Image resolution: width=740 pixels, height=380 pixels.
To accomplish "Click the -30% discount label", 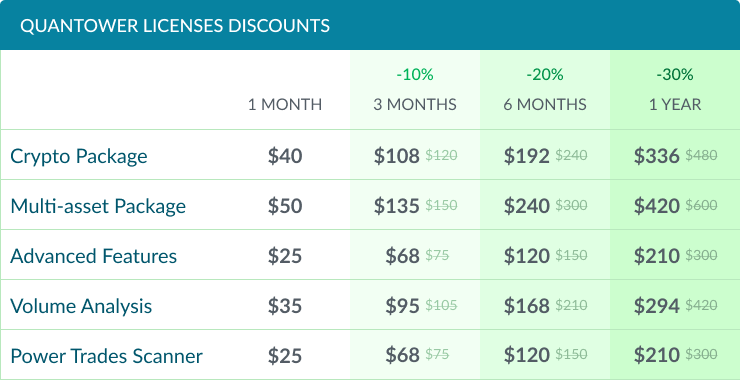I will pos(675,75).
